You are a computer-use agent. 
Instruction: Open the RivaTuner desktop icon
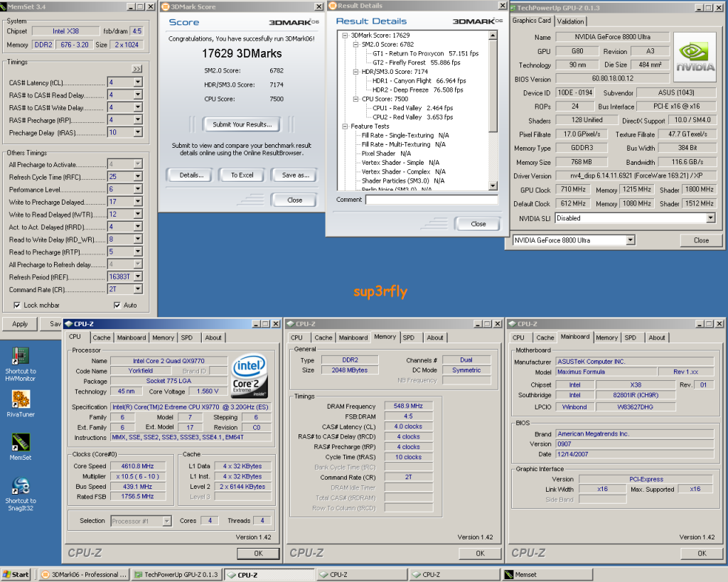point(20,399)
